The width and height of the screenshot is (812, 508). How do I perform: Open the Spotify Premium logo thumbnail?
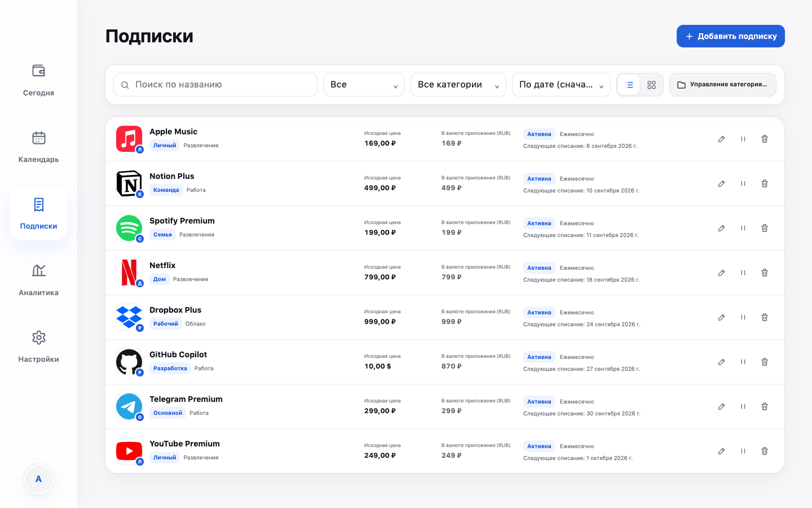[129, 228]
